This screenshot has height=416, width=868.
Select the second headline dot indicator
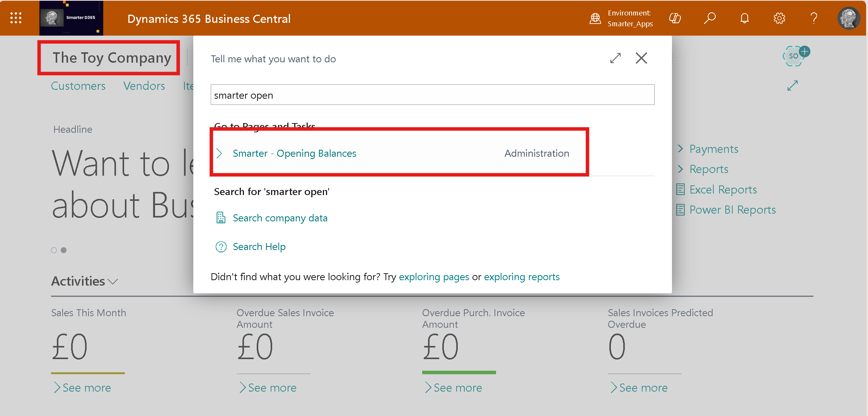coord(64,250)
